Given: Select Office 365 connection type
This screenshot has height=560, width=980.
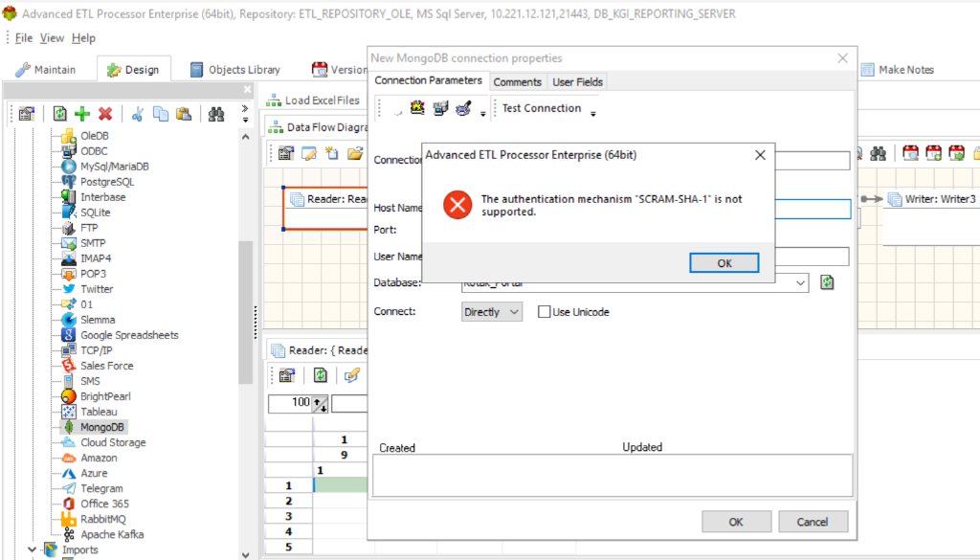Looking at the screenshot, I should tap(104, 504).
